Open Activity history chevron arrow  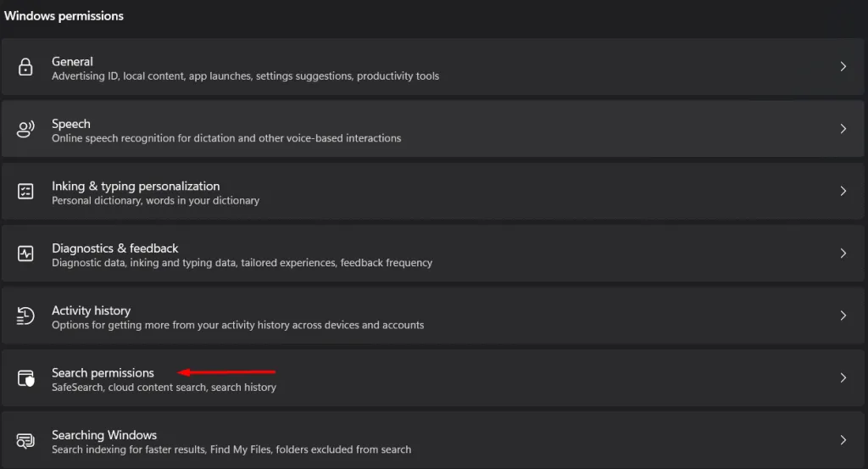[843, 315]
